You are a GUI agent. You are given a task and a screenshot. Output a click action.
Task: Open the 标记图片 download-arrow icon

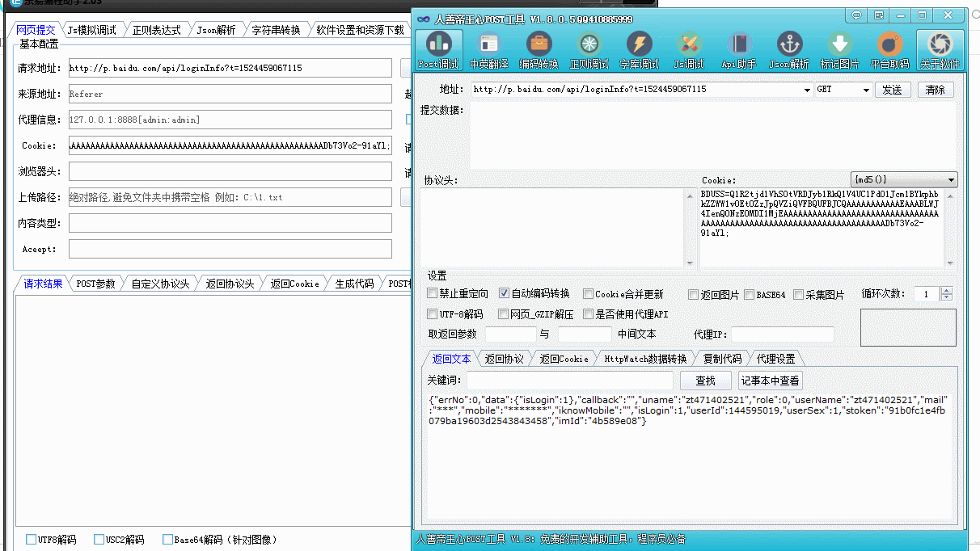pyautogui.click(x=839, y=50)
